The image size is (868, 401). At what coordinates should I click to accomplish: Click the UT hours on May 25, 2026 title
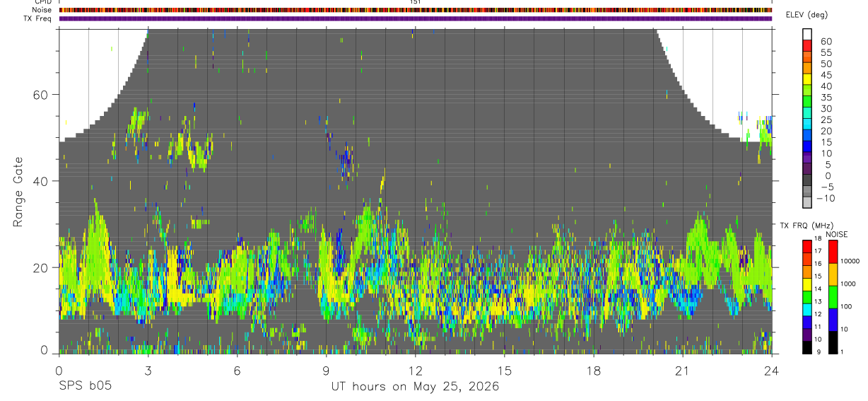tap(415, 387)
